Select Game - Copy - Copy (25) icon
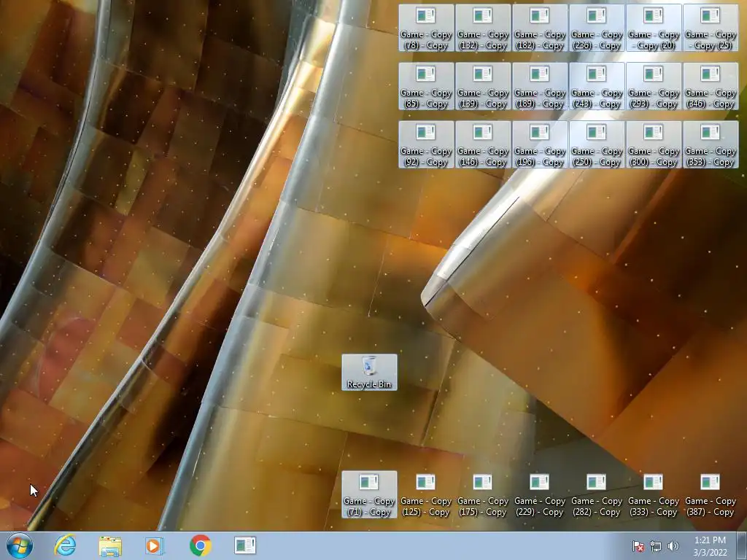Viewport: 747px width, 560px height. [711, 28]
